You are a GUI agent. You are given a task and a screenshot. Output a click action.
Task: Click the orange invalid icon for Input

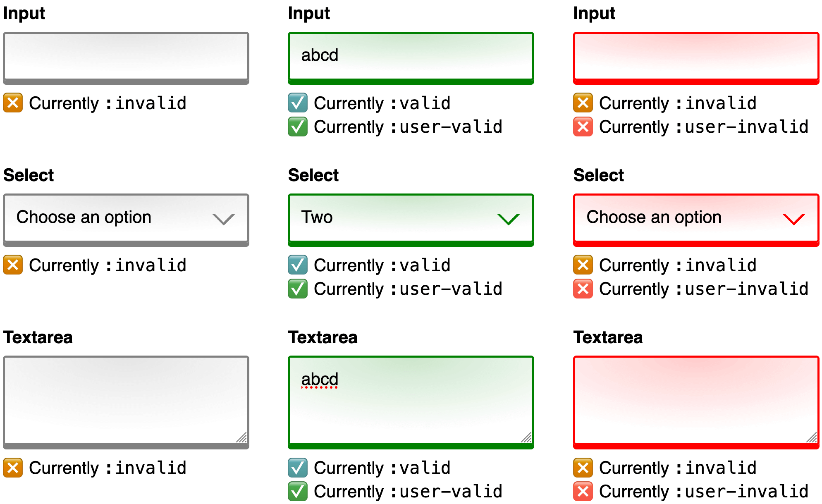click(x=11, y=96)
